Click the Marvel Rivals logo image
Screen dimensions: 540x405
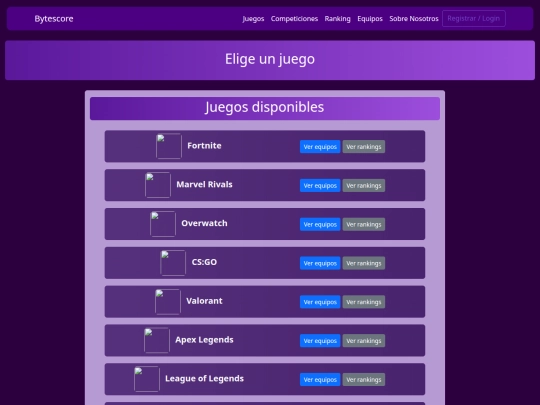point(158,185)
